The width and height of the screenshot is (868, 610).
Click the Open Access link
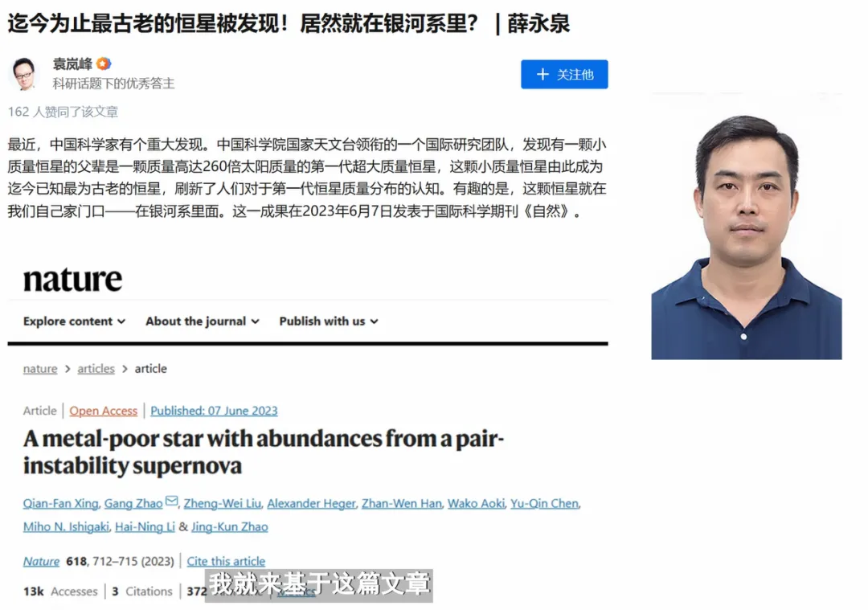[x=104, y=411]
